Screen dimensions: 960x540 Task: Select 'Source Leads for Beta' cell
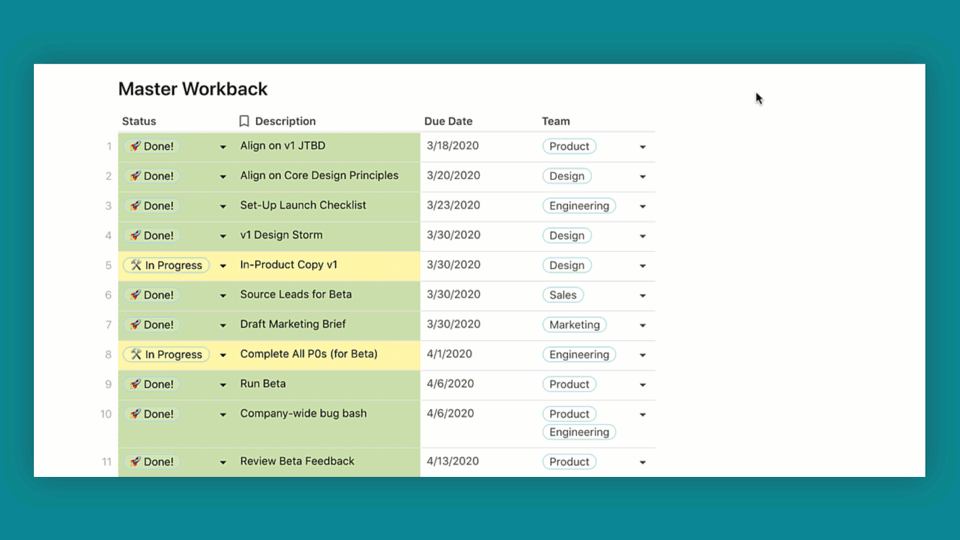328,296
